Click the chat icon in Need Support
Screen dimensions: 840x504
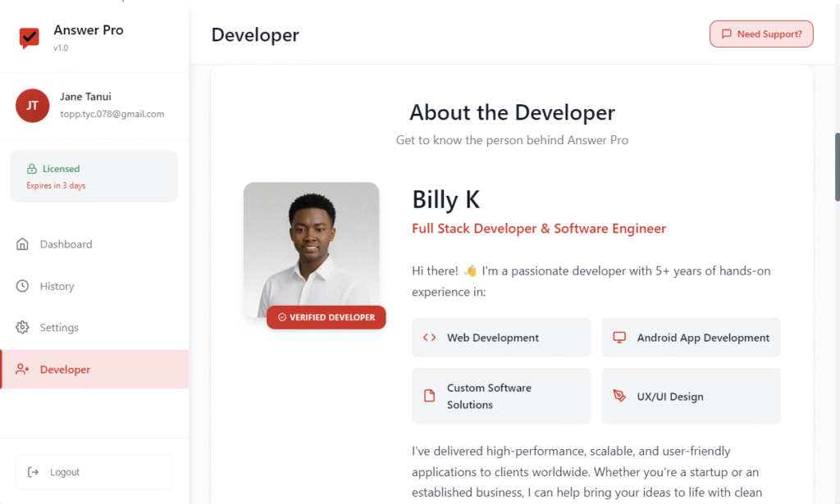[x=727, y=34]
